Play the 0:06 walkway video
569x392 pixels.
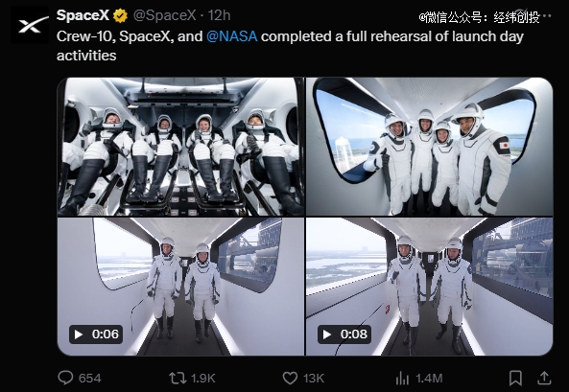(x=180, y=287)
